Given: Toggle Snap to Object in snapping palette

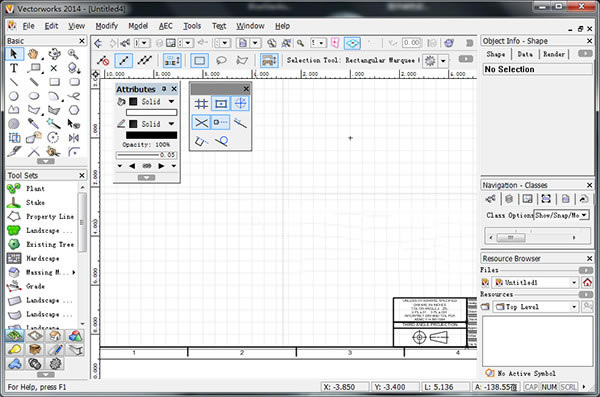Looking at the screenshot, I should [221, 103].
